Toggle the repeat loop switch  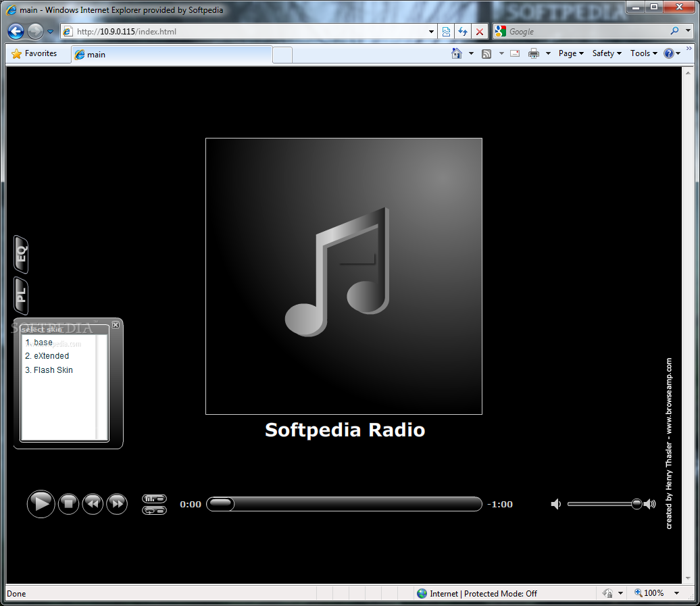coord(155,510)
